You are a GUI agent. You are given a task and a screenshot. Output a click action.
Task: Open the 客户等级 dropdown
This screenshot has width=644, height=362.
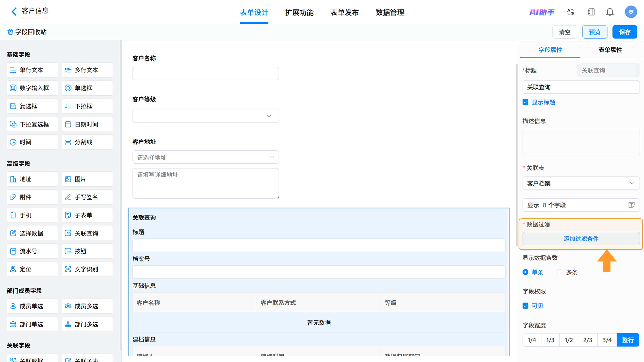tap(205, 116)
